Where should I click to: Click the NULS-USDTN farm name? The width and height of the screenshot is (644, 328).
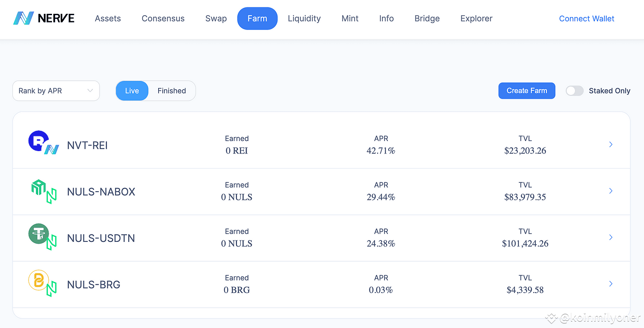click(x=101, y=238)
